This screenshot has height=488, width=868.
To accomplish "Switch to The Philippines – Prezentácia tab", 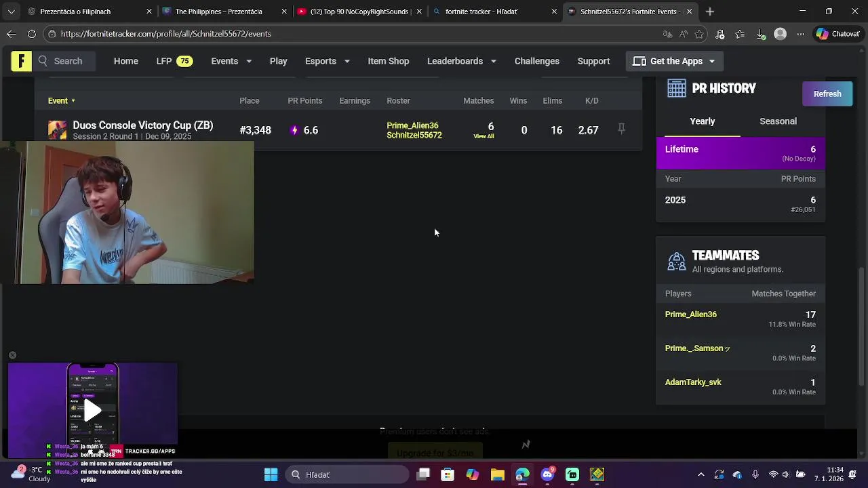I will click(224, 12).
